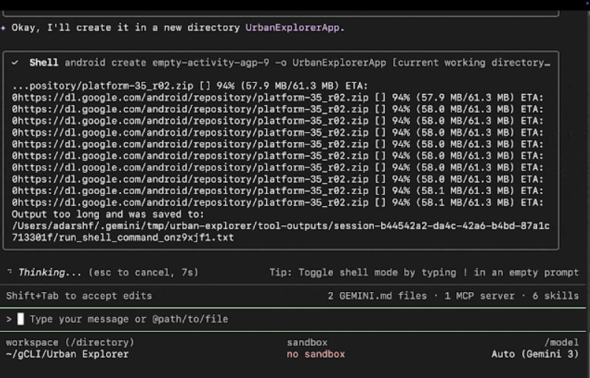Click 'Thinking... (esc to cancel, 7s)' status

tap(108, 272)
